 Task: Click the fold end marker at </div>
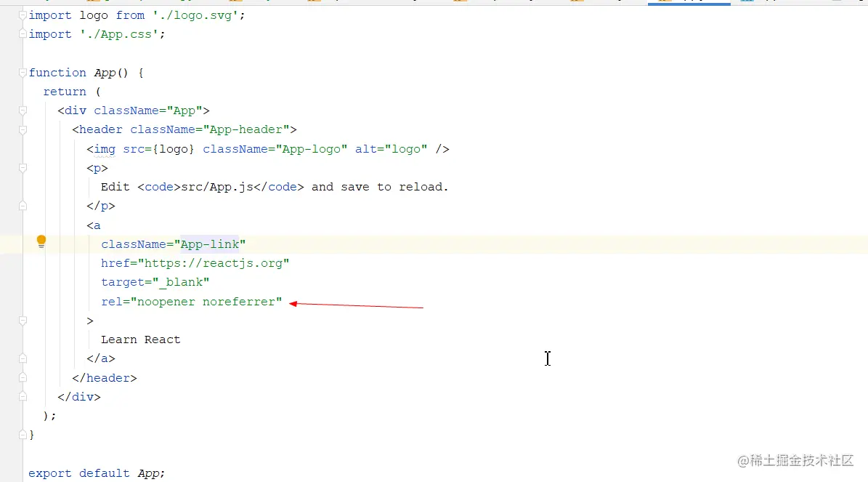[x=23, y=397]
